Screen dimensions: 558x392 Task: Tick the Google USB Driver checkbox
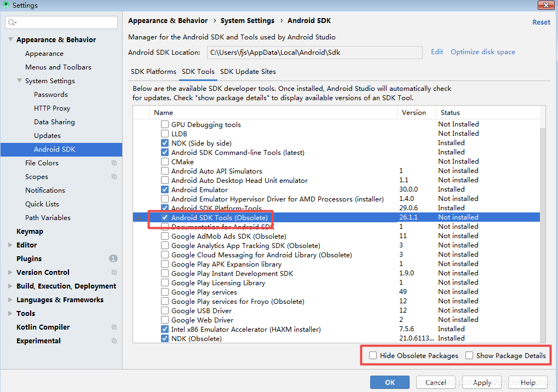pyautogui.click(x=165, y=310)
